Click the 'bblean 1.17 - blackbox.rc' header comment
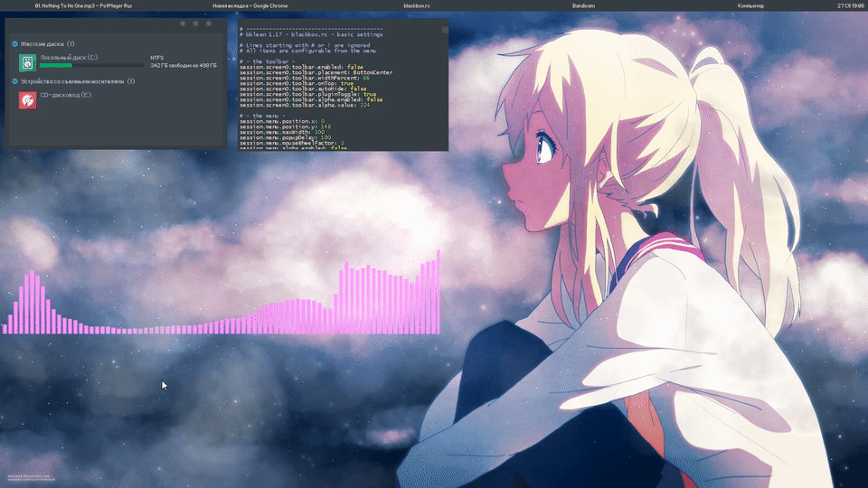This screenshot has width=868, height=488. pyautogui.click(x=311, y=34)
